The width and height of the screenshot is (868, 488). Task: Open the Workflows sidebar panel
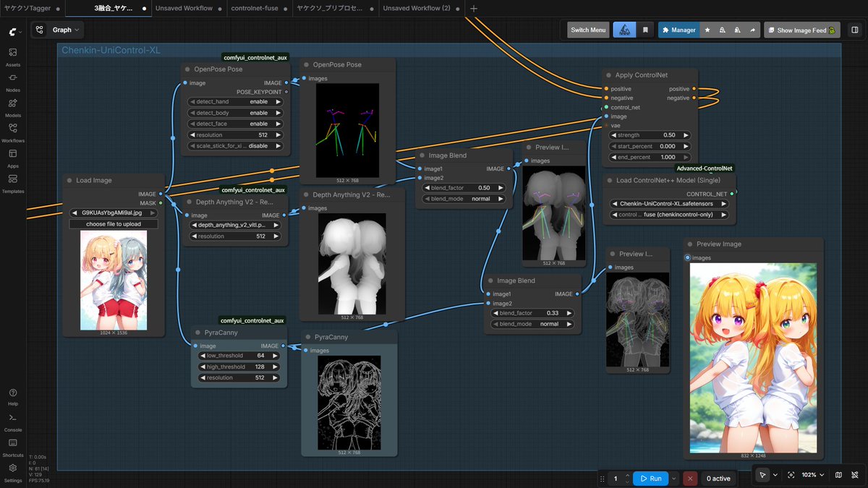click(13, 132)
